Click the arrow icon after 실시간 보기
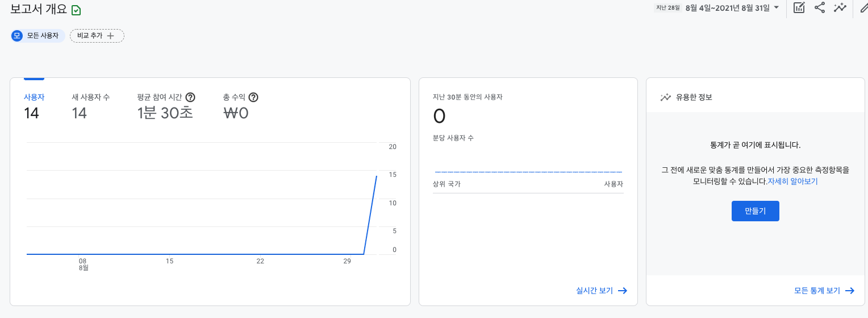This screenshot has width=868, height=318. click(623, 291)
